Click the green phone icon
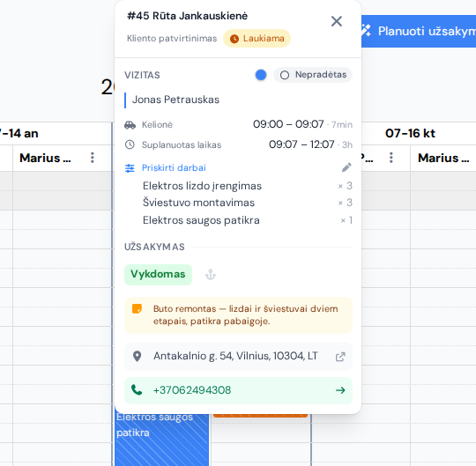The width and height of the screenshot is (476, 466). pyautogui.click(x=137, y=390)
